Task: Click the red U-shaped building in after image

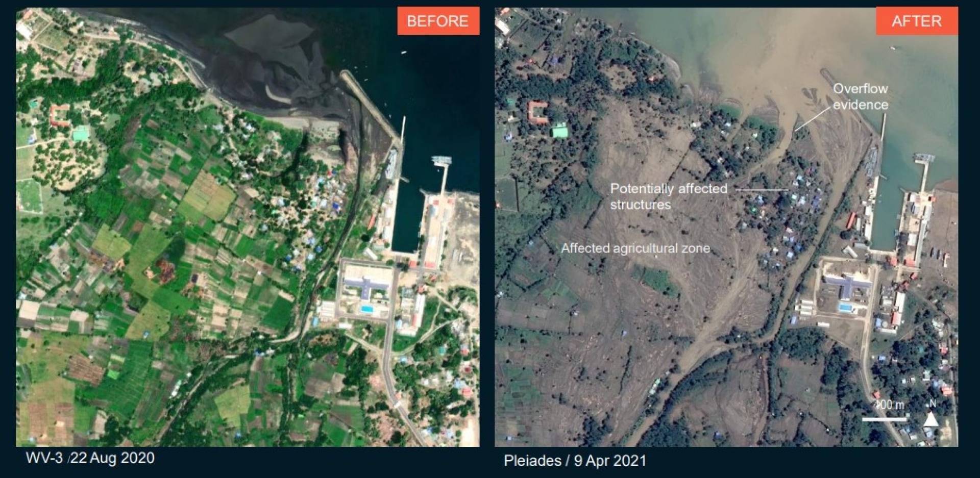Action: (537, 112)
